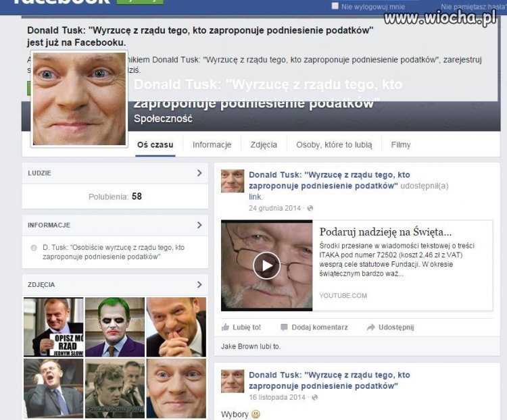Viewport: 507px width, 420px height.
Task: Expand the LUDZIE section chevron
Action: tap(199, 173)
